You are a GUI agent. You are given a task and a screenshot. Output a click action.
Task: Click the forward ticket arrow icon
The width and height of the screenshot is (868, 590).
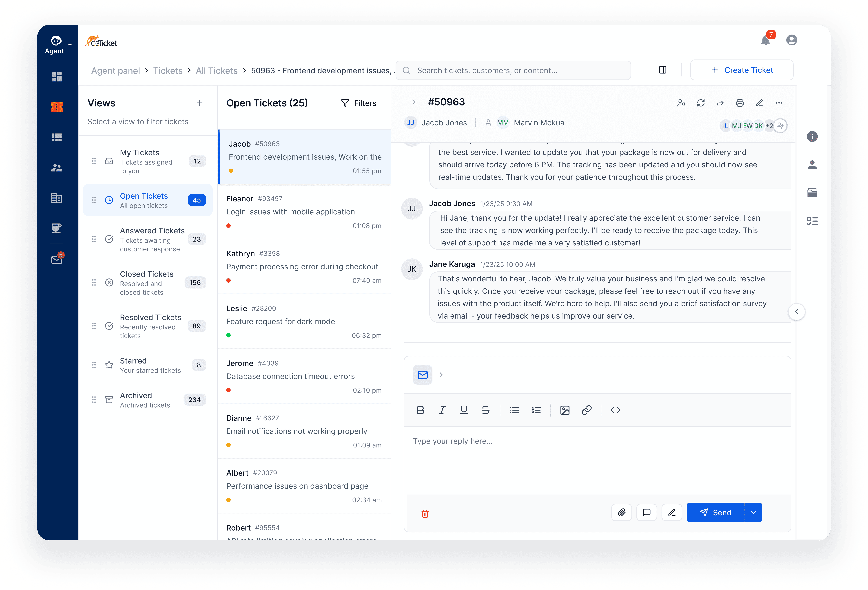pos(720,103)
